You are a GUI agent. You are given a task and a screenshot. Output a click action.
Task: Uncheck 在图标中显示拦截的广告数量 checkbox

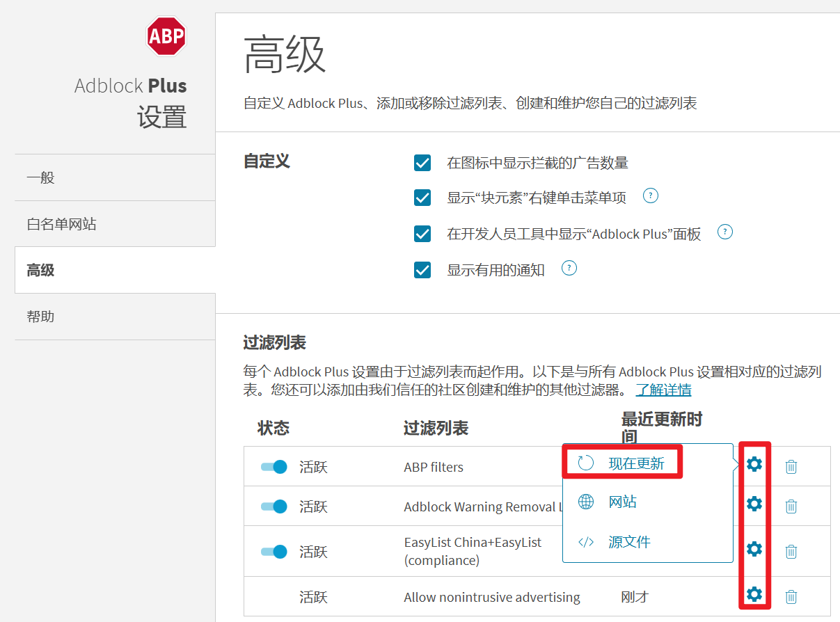422,163
